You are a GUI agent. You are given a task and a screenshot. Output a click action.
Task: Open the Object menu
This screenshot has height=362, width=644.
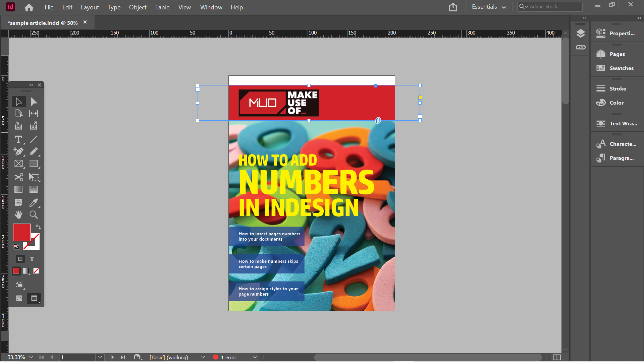(x=138, y=7)
